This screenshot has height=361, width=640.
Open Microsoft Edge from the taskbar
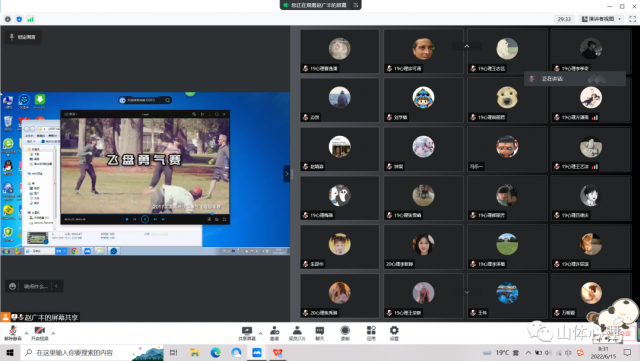[x=216, y=352]
